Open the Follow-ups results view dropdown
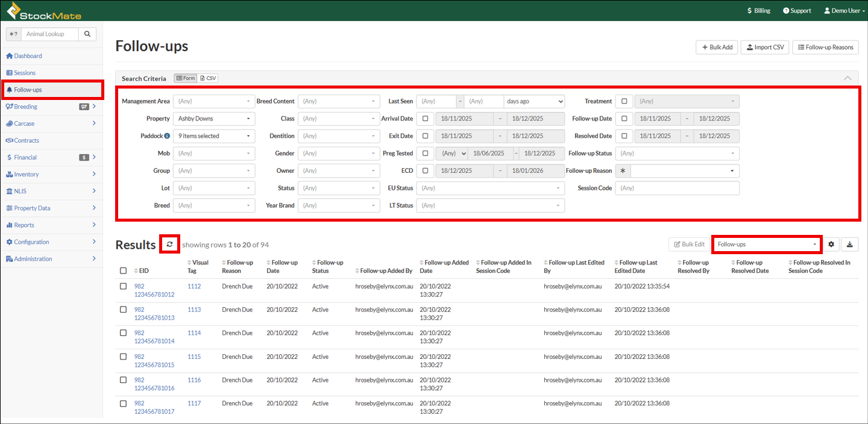 point(767,245)
